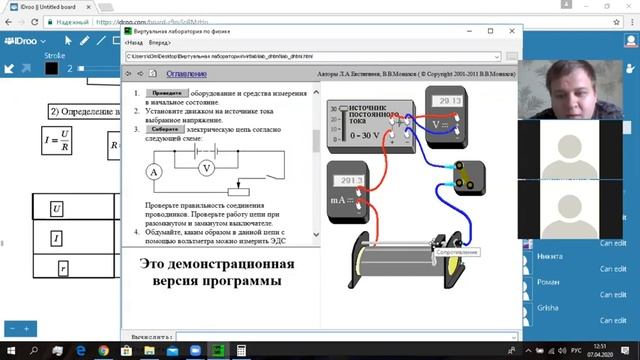
Task: Open Zoom from the taskbar
Action: (x=195, y=351)
